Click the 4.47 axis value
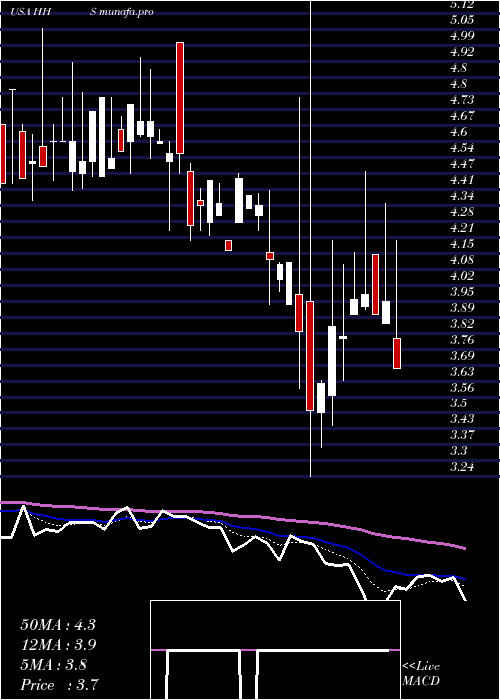The image size is (500, 700). tap(462, 164)
